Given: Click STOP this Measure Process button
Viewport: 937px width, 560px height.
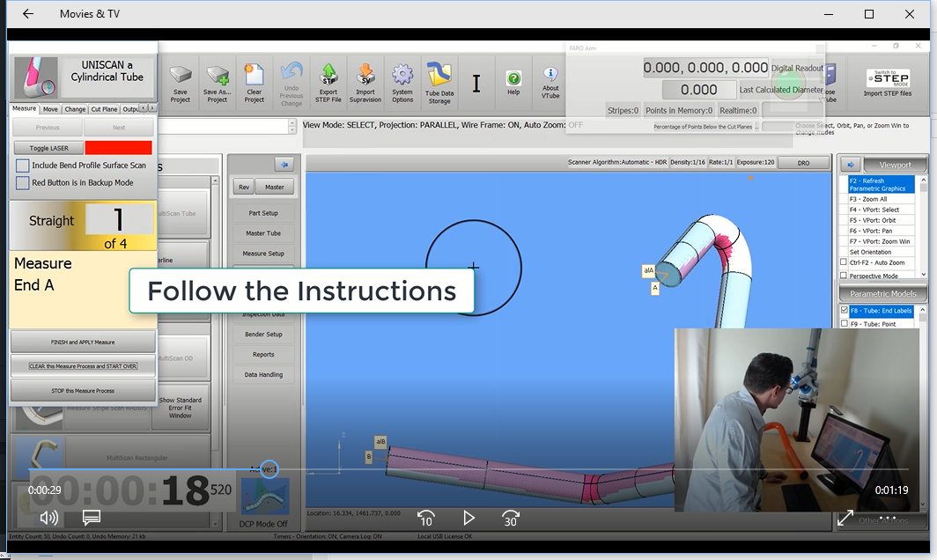Looking at the screenshot, I should [83, 390].
